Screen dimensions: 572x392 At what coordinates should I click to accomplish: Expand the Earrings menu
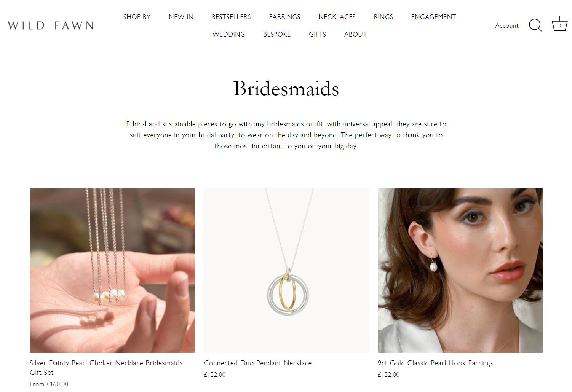click(x=284, y=17)
